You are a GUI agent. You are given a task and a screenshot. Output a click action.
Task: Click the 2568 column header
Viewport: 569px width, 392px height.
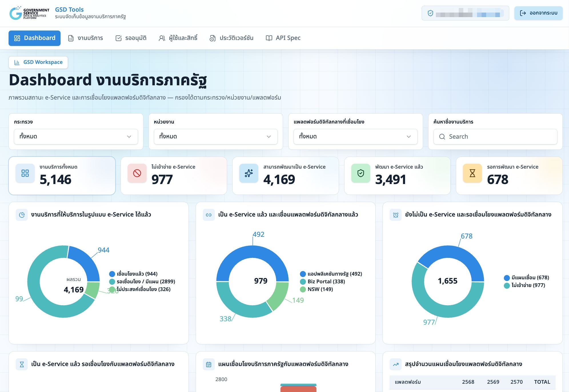tap(468, 382)
